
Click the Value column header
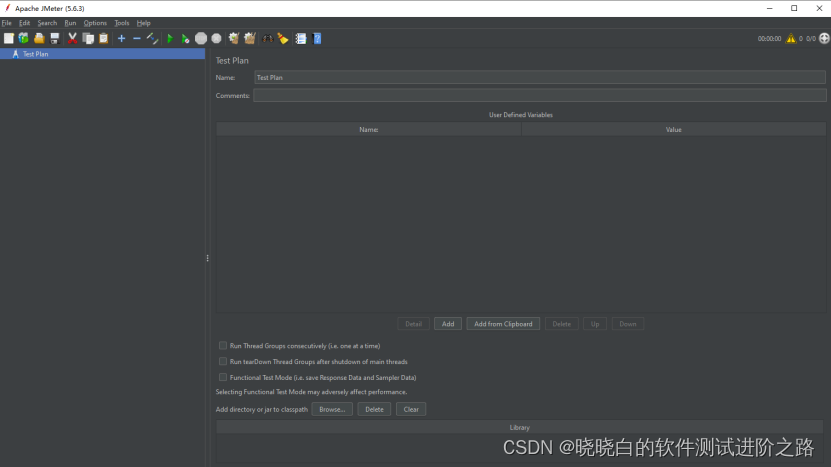[x=673, y=129]
